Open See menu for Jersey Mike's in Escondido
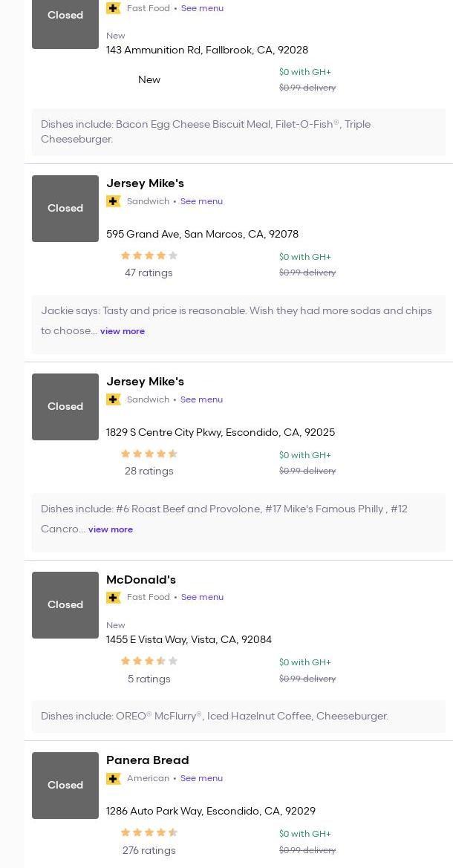The image size is (453, 868). coord(201,399)
